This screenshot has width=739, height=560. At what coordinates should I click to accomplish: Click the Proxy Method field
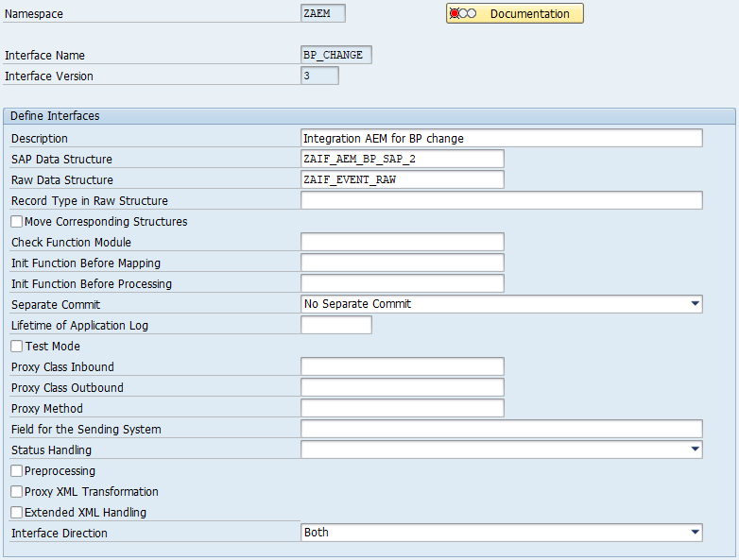[402, 407]
